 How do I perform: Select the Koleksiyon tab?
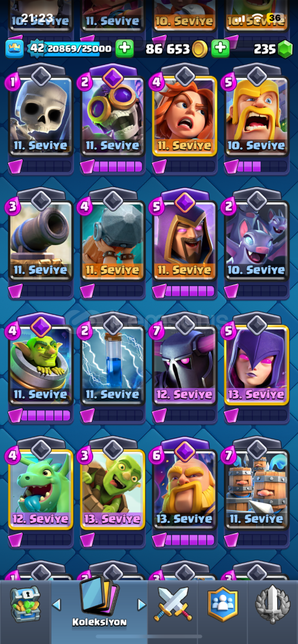pos(99,603)
